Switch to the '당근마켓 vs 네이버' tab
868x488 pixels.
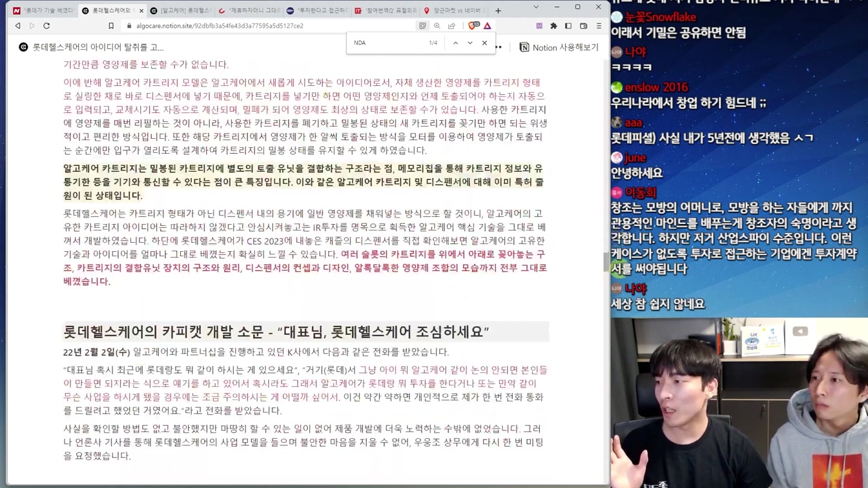454,10
